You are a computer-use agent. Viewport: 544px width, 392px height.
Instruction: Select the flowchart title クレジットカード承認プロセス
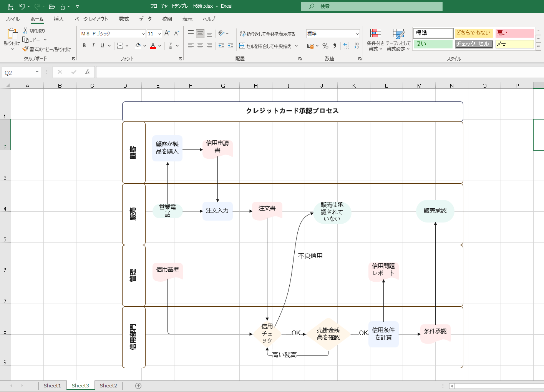click(292, 111)
